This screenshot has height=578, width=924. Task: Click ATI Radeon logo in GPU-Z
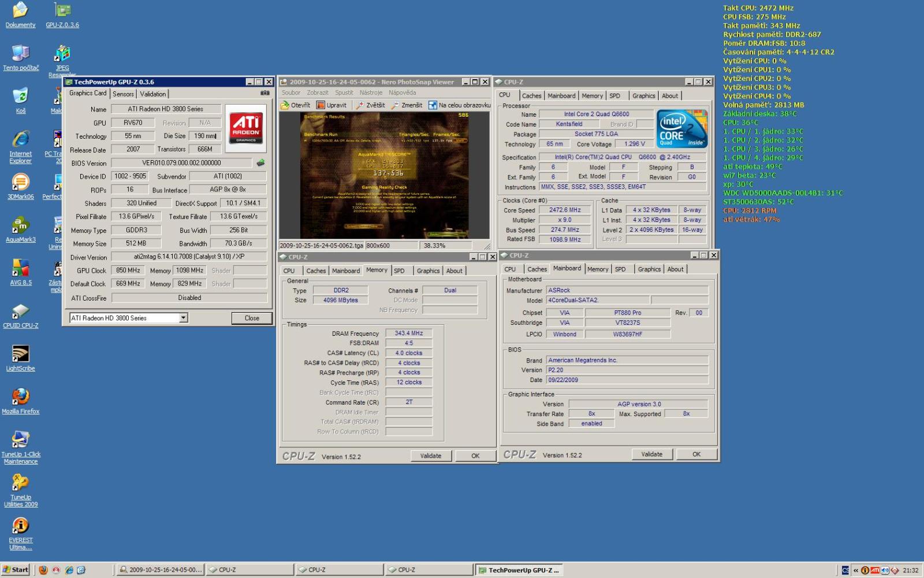click(x=245, y=128)
